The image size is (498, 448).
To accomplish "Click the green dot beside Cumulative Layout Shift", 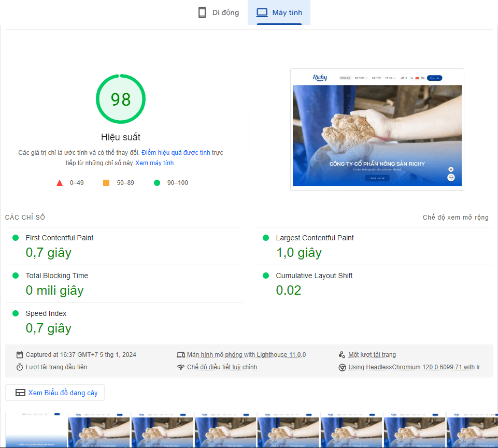I will (266, 276).
